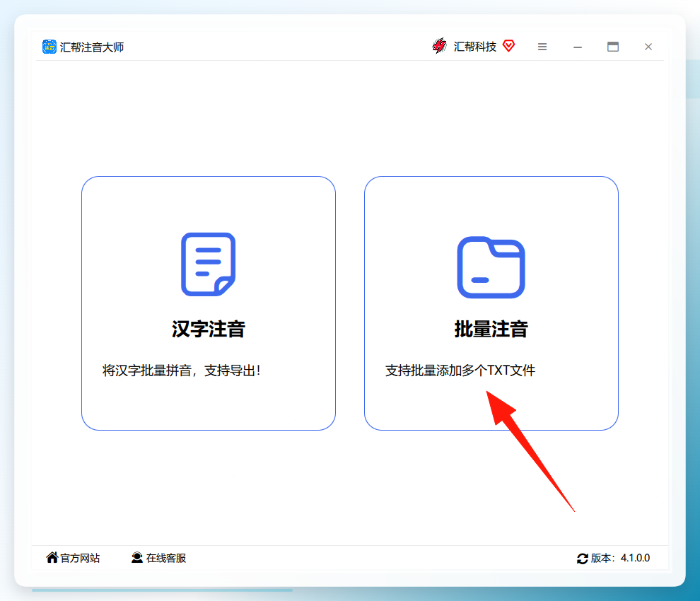Close the 汇帮注音大师 window
Screen dimensions: 700x601
pyautogui.click(x=648, y=47)
